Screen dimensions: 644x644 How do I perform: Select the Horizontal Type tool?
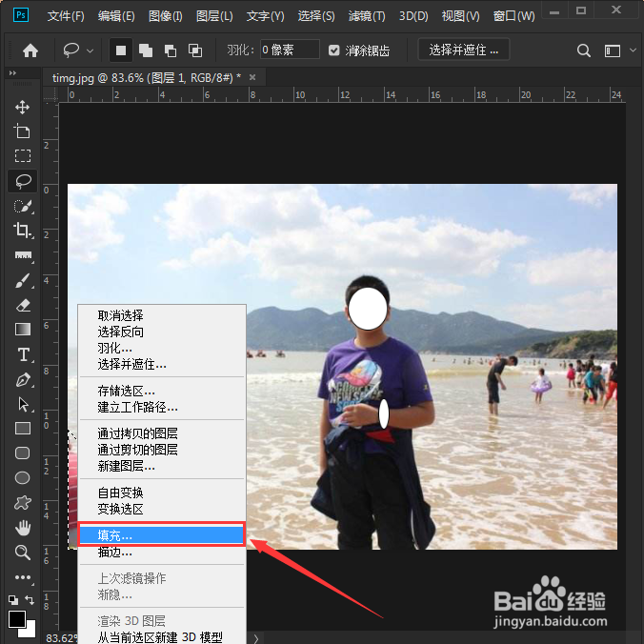tap(23, 354)
